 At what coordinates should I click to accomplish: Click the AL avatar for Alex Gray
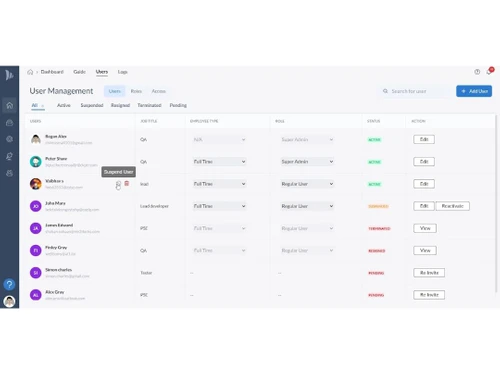(36, 295)
